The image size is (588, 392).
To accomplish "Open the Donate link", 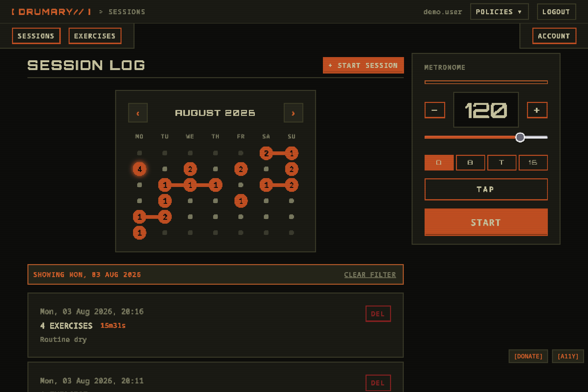I will pos(528,356).
